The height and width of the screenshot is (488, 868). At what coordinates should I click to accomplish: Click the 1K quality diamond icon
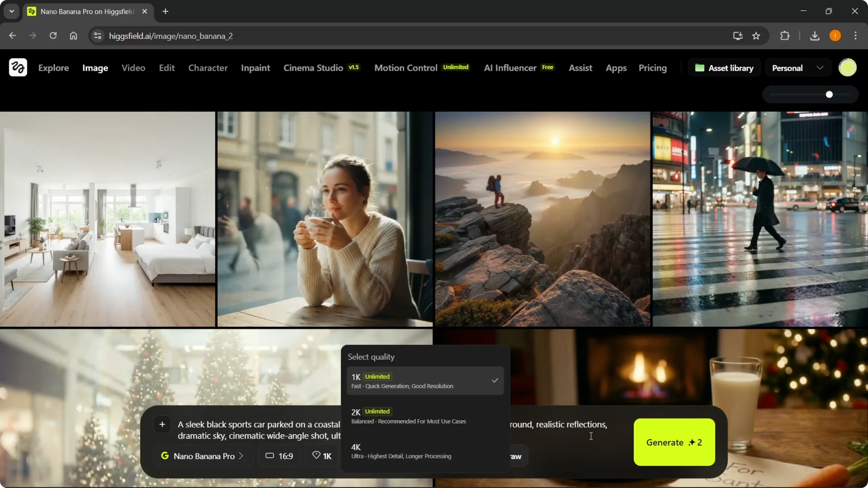coord(316,455)
